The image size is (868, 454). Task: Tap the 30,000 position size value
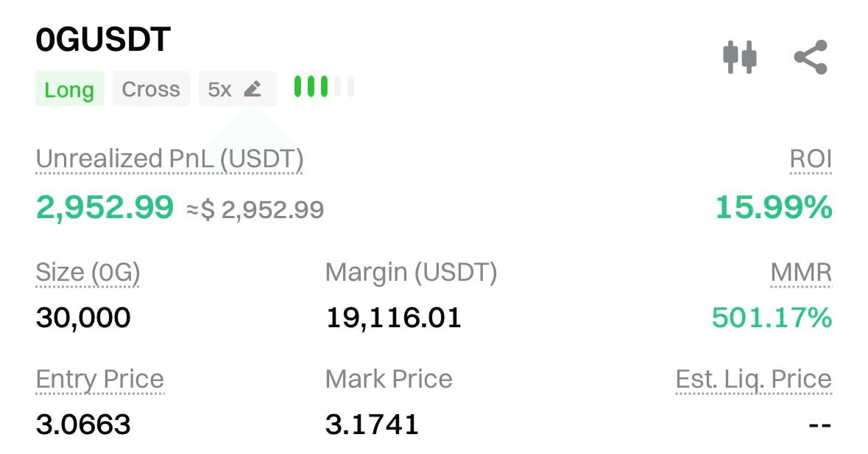pos(83,318)
